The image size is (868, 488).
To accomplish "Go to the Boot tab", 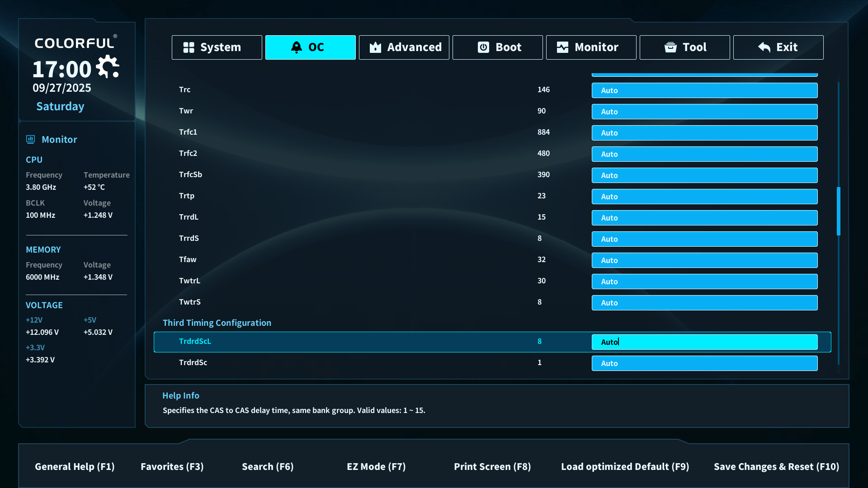I will [x=498, y=47].
